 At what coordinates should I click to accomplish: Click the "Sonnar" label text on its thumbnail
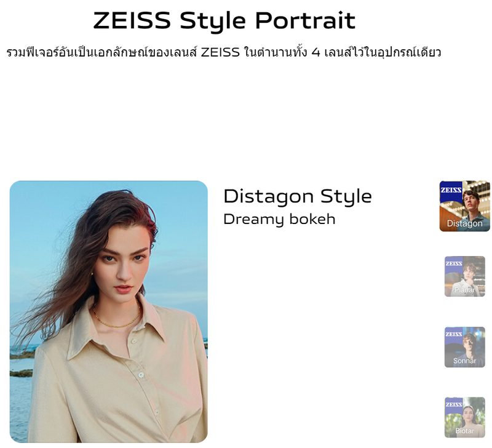[465, 361]
